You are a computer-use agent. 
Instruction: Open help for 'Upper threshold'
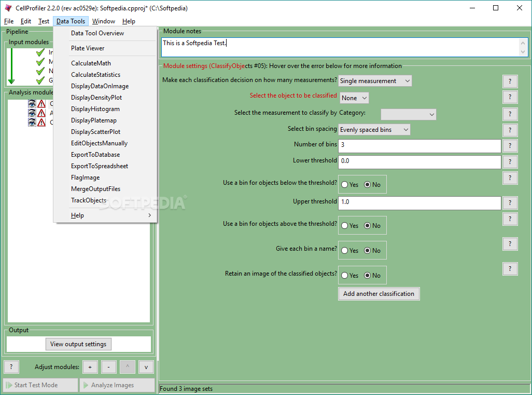coord(510,203)
